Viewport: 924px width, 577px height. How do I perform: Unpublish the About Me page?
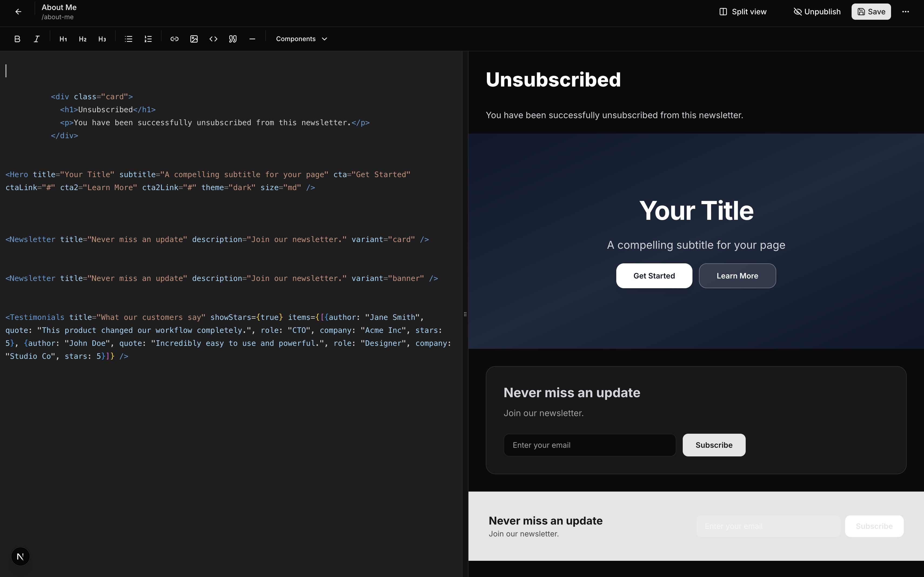[x=817, y=12]
